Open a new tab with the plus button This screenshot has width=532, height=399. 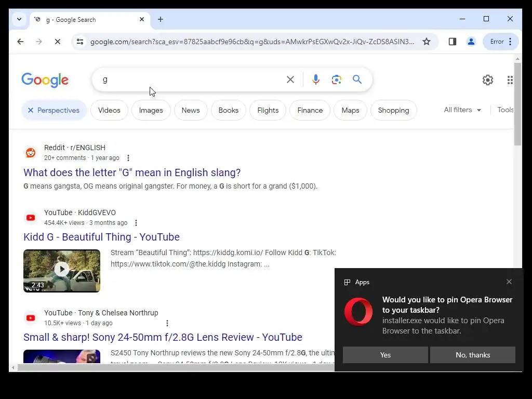(161, 19)
